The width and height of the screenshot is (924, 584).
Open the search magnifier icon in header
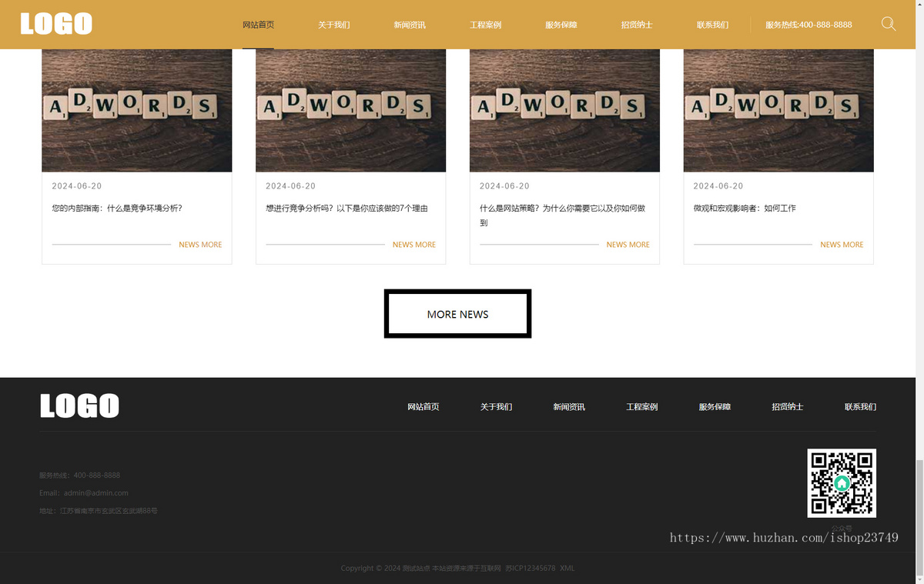888,24
